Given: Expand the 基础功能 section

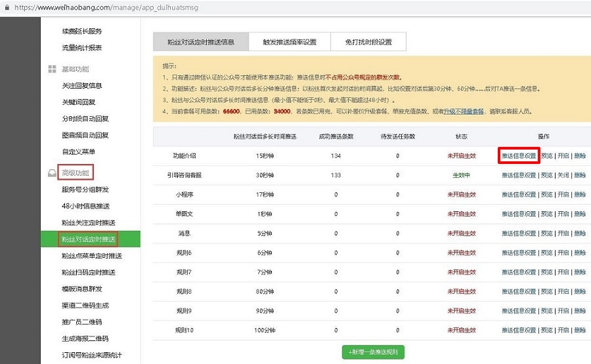Looking at the screenshot, I should (x=76, y=69).
